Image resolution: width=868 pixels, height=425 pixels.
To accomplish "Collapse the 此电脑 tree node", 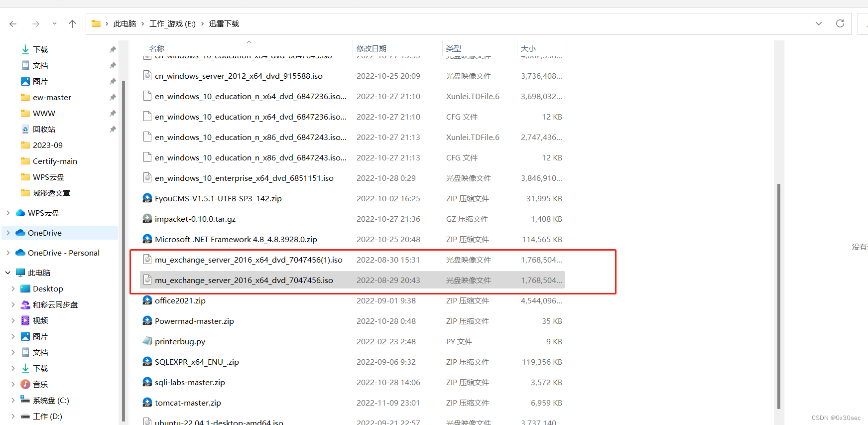I will pyautogui.click(x=8, y=273).
